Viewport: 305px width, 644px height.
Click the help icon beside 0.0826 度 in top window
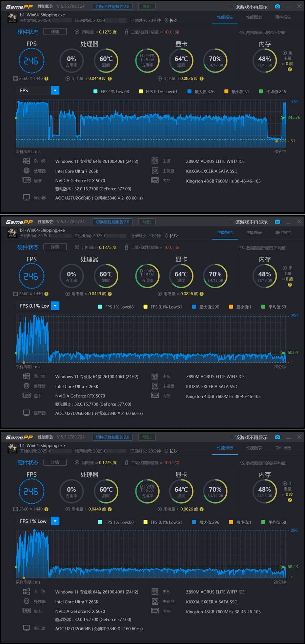(x=202, y=79)
